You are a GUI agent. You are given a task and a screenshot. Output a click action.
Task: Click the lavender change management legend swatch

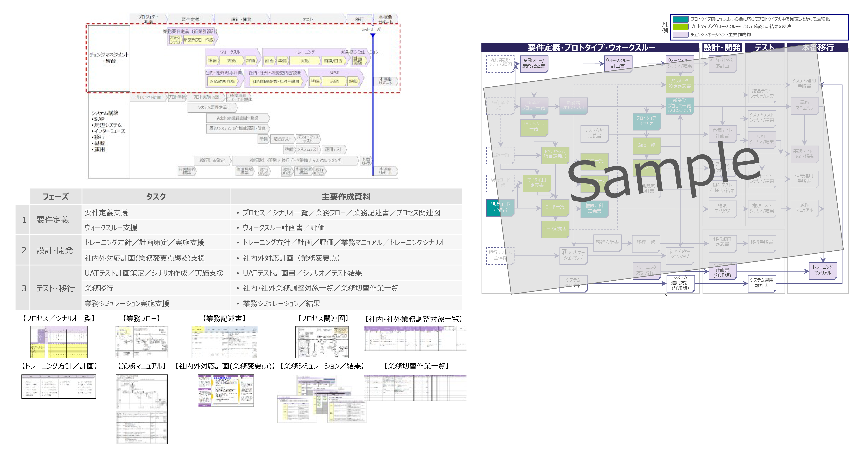pyautogui.click(x=680, y=34)
